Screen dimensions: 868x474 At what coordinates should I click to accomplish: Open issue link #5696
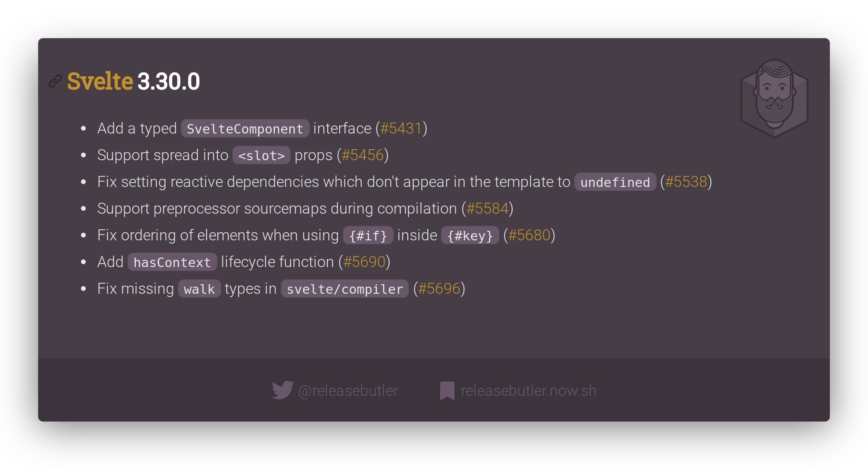(x=439, y=289)
